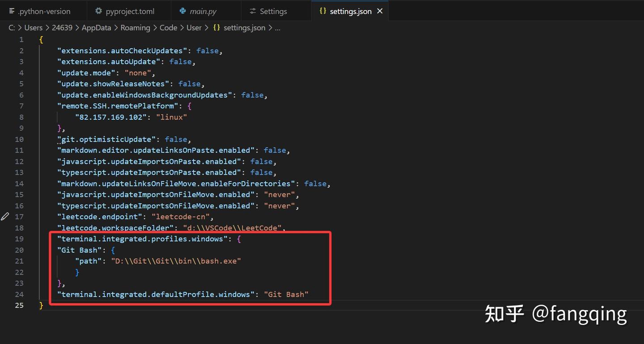
Task: Open the AppData breadcrumb segment
Action: click(x=96, y=28)
